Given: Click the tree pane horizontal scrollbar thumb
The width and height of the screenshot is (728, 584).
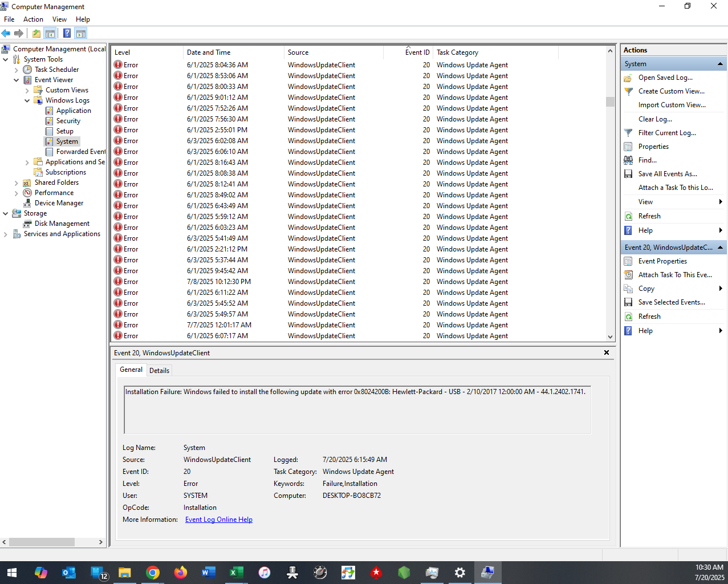Looking at the screenshot, I should [42, 542].
